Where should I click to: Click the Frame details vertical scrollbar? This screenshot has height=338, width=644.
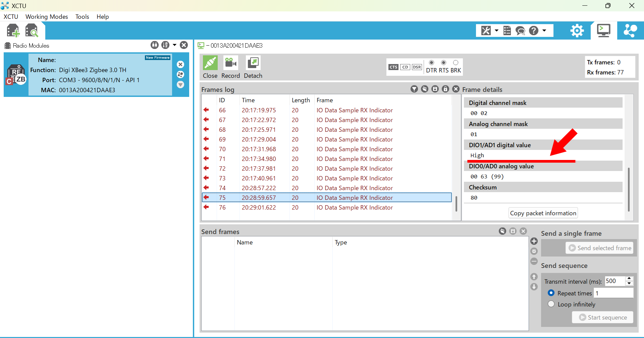pos(629,189)
